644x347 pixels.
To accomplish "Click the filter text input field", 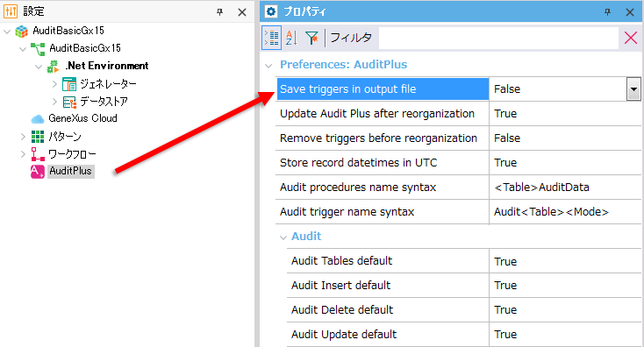I will click(x=498, y=38).
